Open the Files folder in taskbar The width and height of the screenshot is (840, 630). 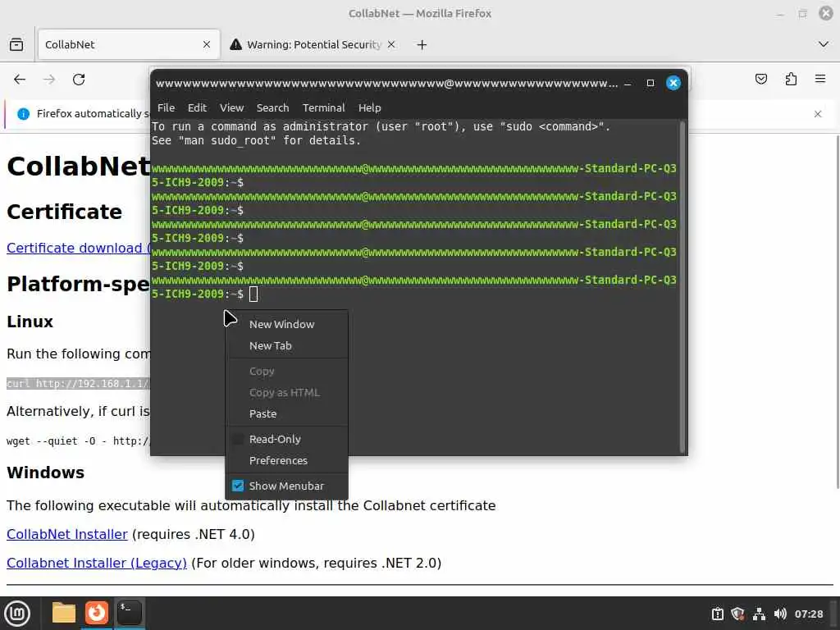click(64, 613)
